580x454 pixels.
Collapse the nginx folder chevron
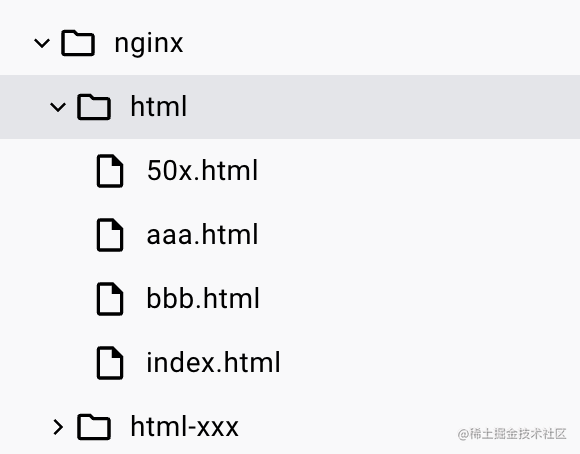[42, 43]
